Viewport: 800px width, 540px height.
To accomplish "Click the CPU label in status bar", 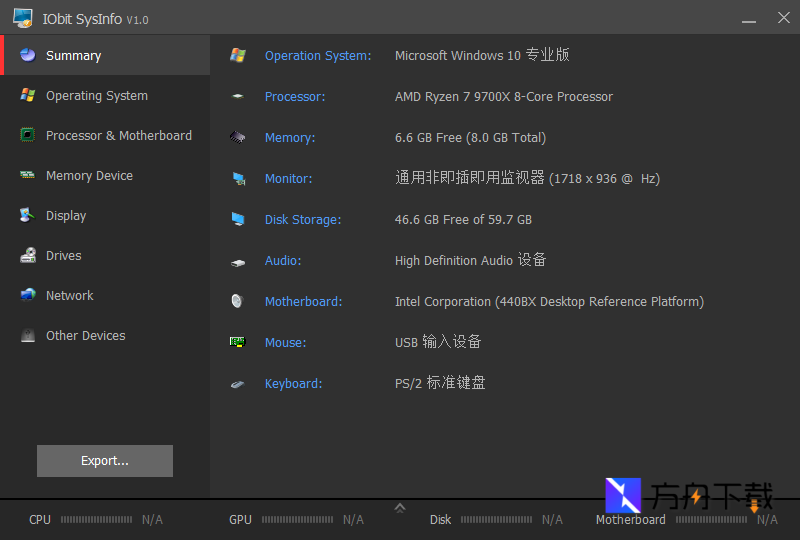I will 40,520.
